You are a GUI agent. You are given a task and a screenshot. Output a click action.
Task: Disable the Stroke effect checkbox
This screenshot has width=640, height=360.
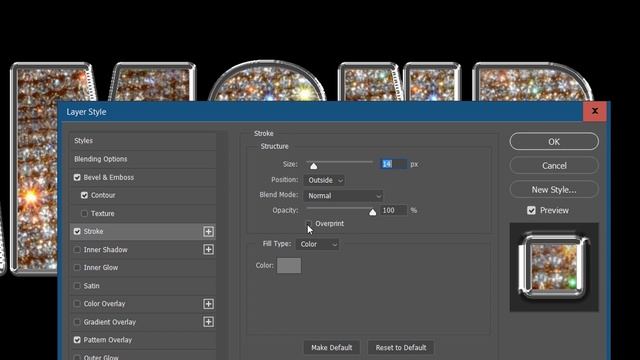click(x=77, y=231)
